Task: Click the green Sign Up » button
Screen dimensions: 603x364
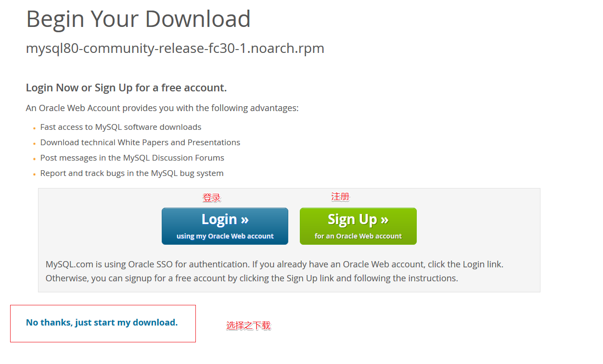Action: (358, 226)
